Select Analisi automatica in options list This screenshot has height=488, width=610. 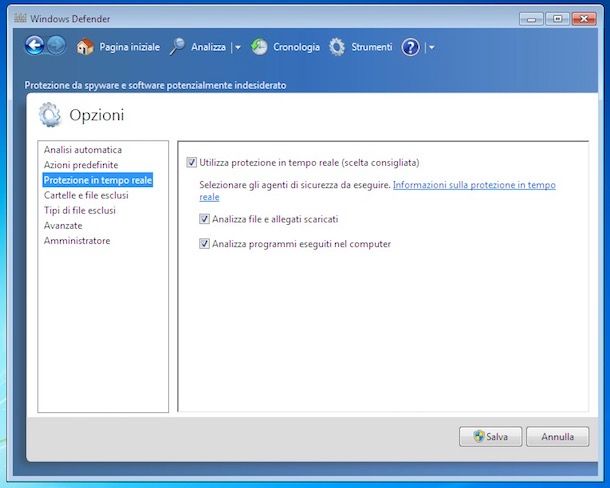pyautogui.click(x=83, y=150)
